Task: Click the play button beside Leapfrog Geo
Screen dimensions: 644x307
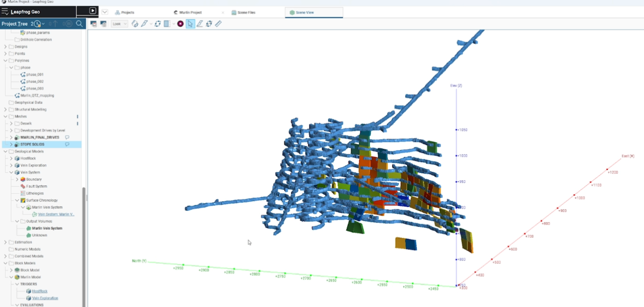Action: tap(93, 11)
